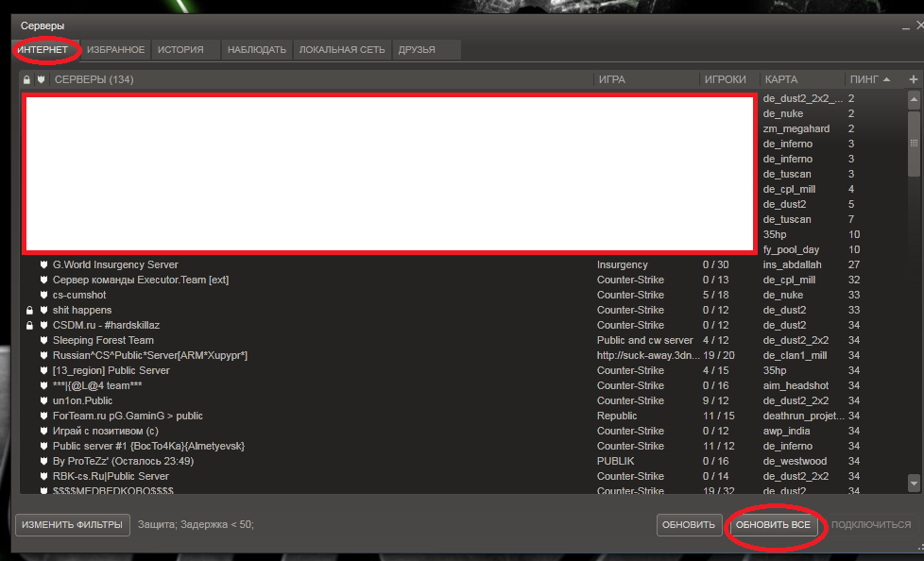Sort by VAC shield column header

pyautogui.click(x=42, y=79)
